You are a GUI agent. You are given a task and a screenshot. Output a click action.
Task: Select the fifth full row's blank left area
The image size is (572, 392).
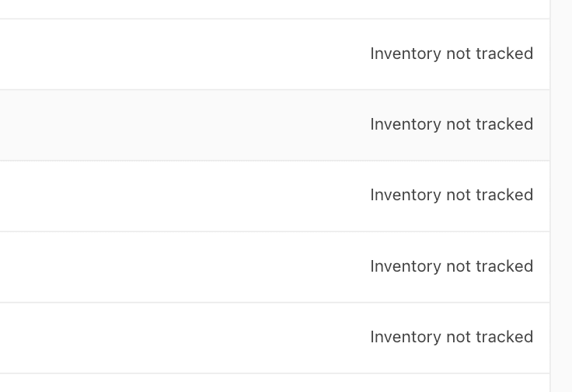155,338
